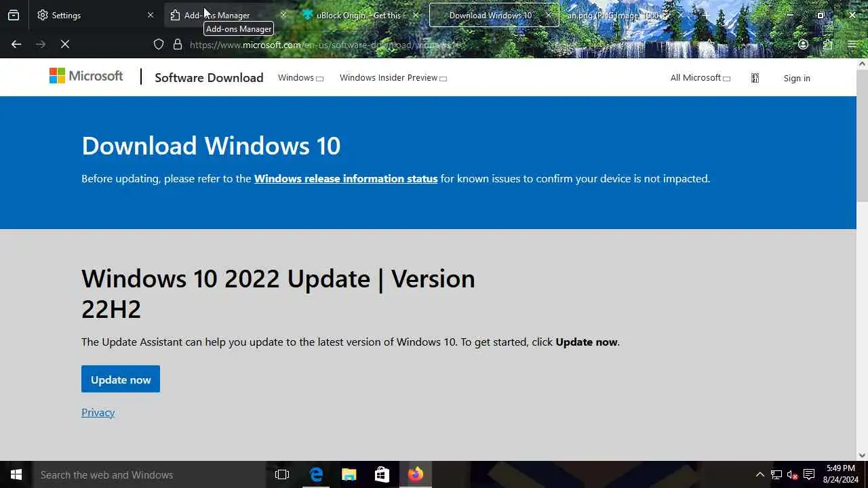Click the page scrollbar down arrow
868x488 pixels.
tap(862, 455)
